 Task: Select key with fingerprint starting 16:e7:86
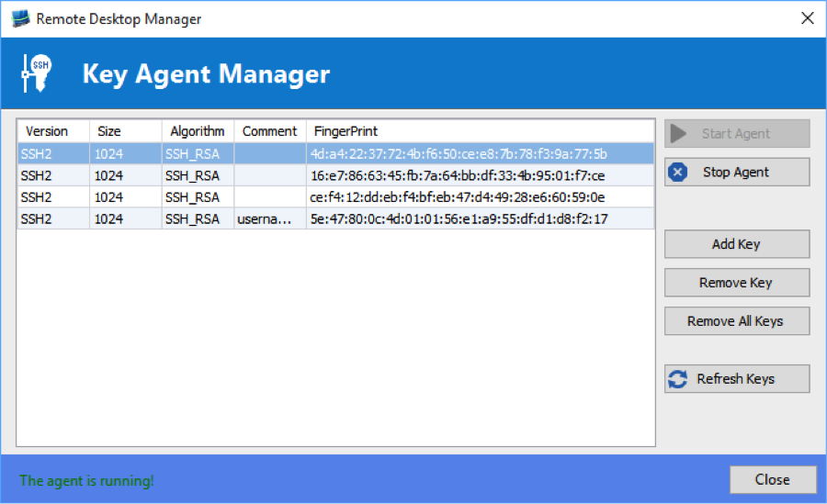click(458, 175)
